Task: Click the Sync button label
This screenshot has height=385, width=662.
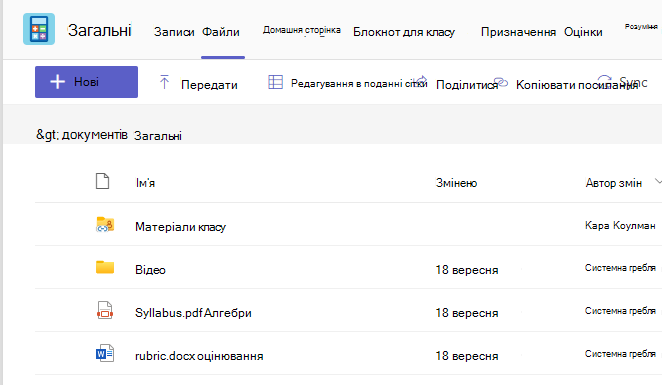Action: click(x=633, y=82)
